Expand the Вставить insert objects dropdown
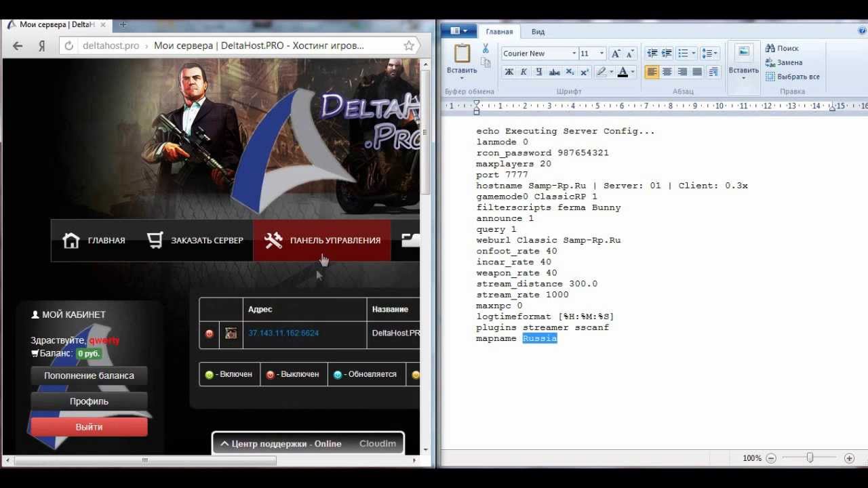This screenshot has height=488, width=868. point(744,78)
